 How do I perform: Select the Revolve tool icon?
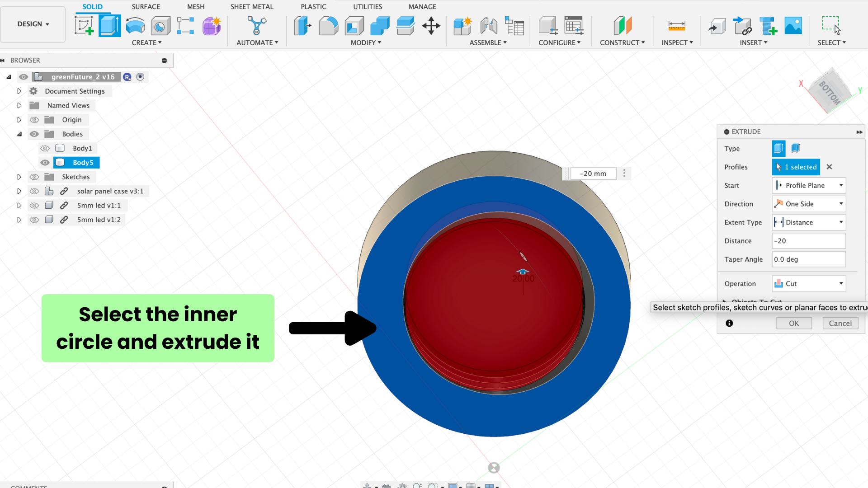135,26
